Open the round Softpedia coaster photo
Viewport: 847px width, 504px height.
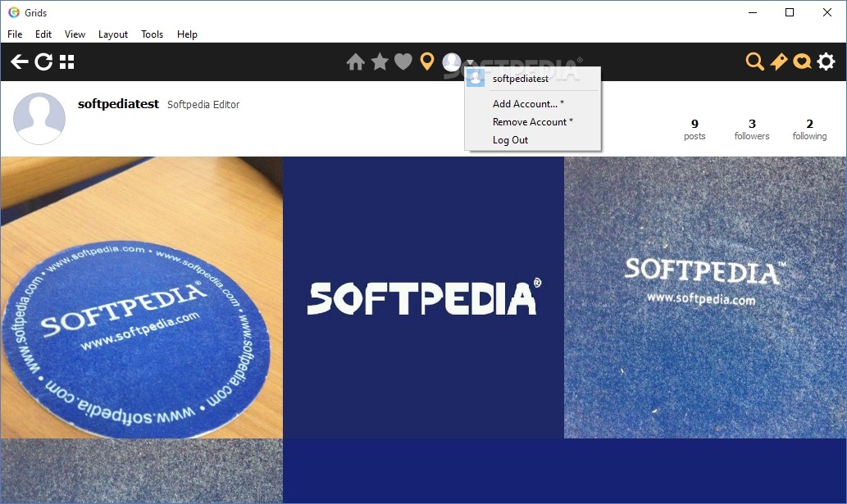point(142,297)
